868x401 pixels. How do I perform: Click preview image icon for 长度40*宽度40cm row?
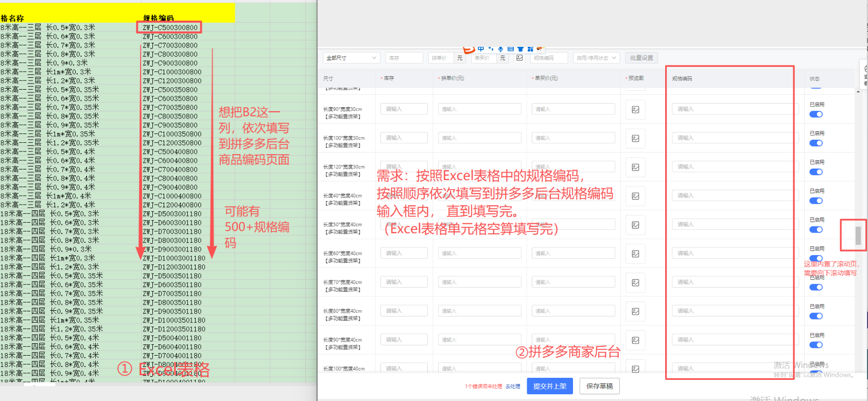pyautogui.click(x=635, y=196)
